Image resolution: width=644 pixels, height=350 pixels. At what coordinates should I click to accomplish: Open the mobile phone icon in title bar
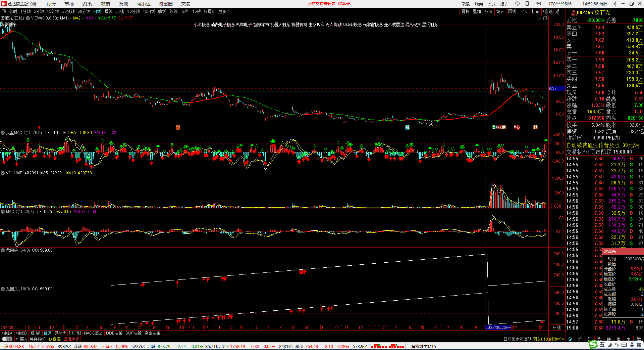[x=527, y=4]
